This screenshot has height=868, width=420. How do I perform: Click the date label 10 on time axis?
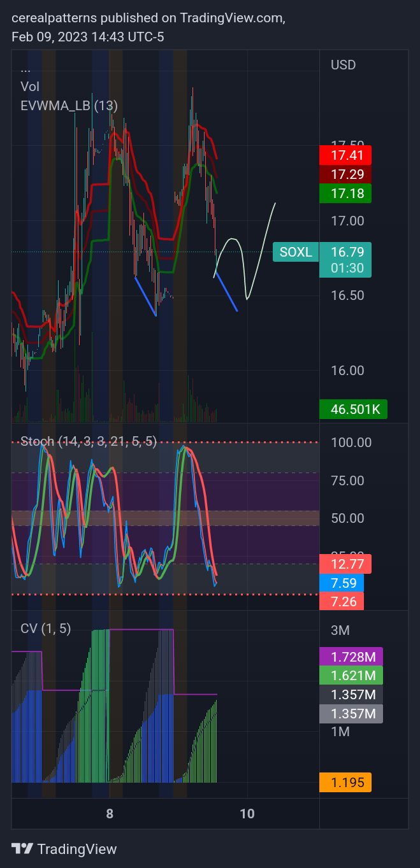click(x=247, y=813)
